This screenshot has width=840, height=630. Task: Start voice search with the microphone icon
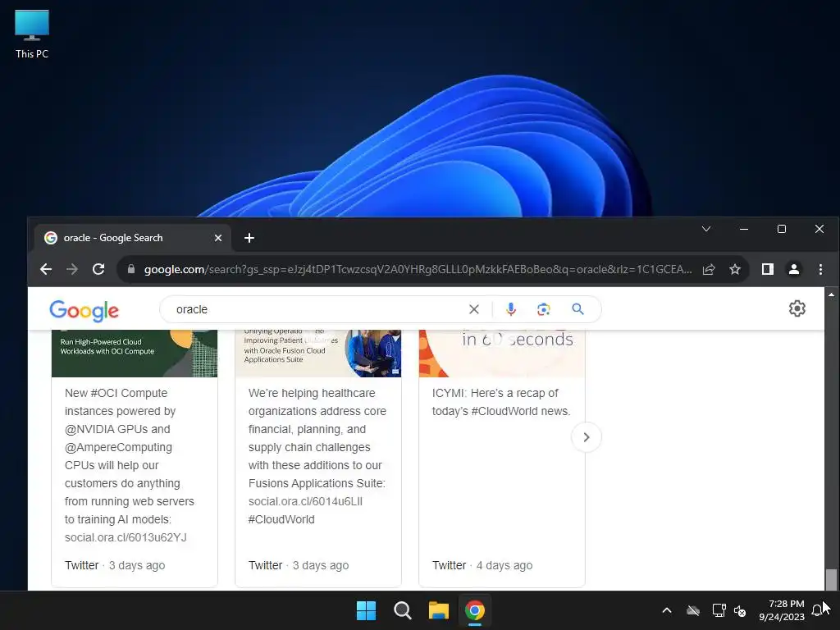pos(511,309)
